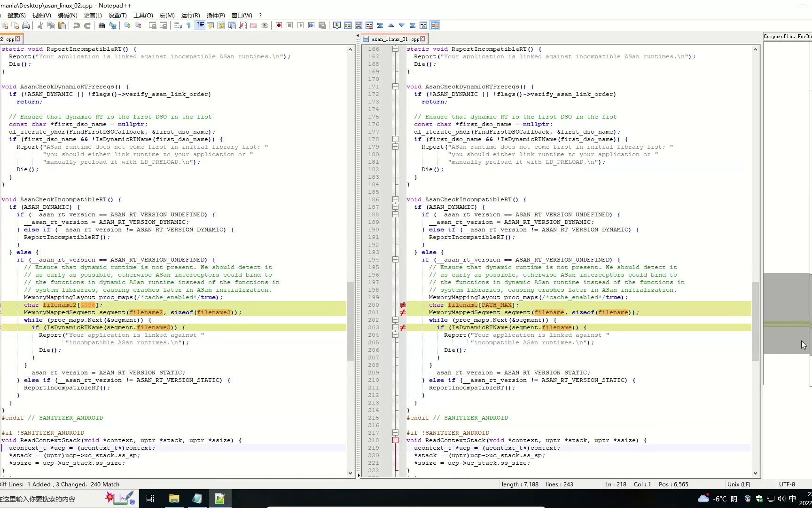
Task: Collapse the fold marker at line 171
Action: pos(395,87)
